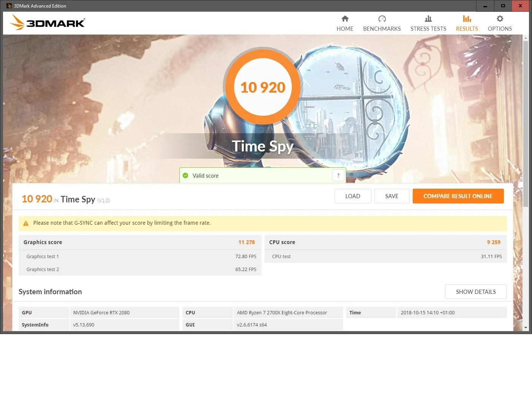
Task: Click the Graphics test 2 row label
Action: (43, 270)
